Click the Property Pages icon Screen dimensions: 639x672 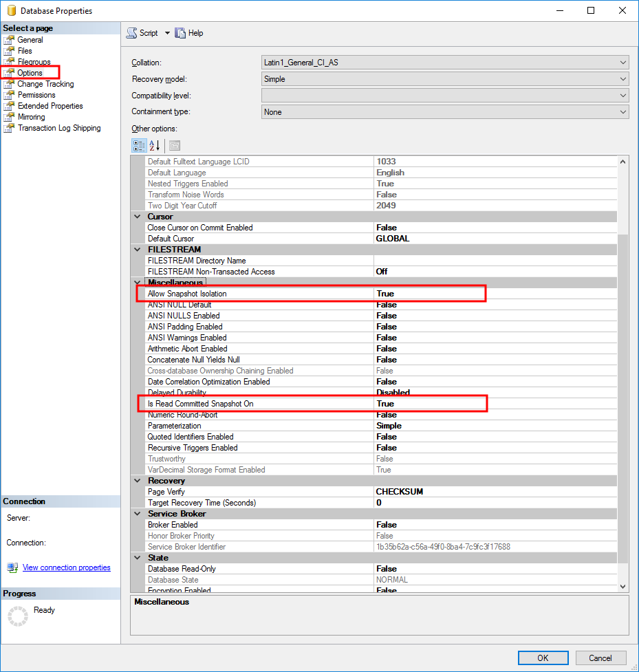point(175,145)
